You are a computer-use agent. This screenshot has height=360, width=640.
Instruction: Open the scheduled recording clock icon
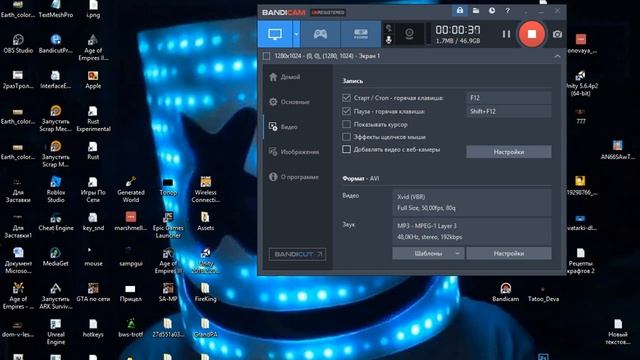492,11
